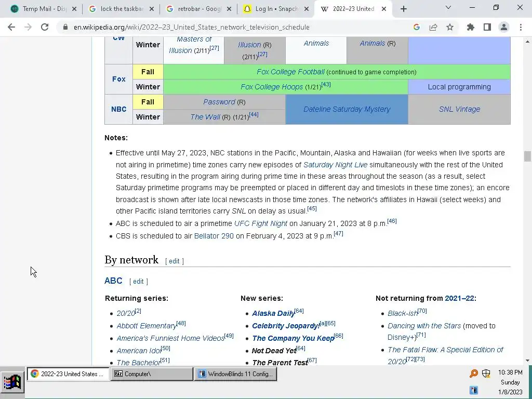The width and height of the screenshot is (532, 399).
Task: Switch to 7-Zip 'Computer\' taskbar window
Action: click(x=152, y=374)
